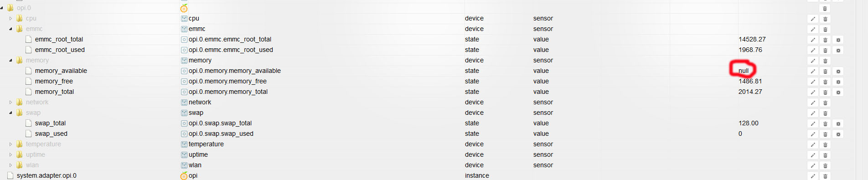
Task: Open settings gear for swap_used row
Action: tap(838, 134)
